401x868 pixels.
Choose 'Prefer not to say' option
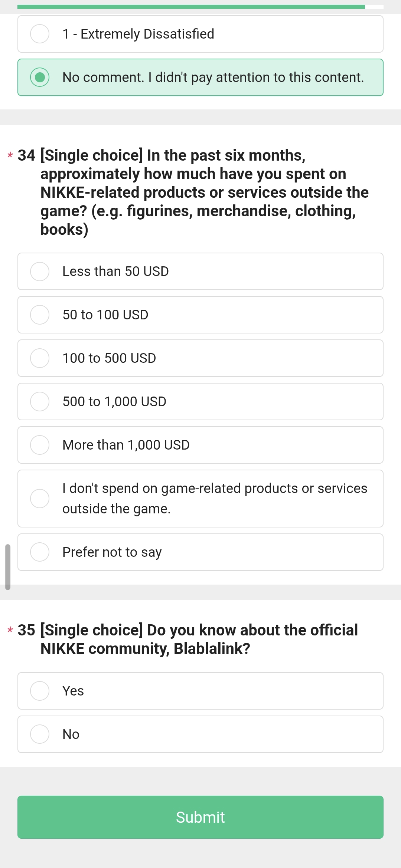40,552
